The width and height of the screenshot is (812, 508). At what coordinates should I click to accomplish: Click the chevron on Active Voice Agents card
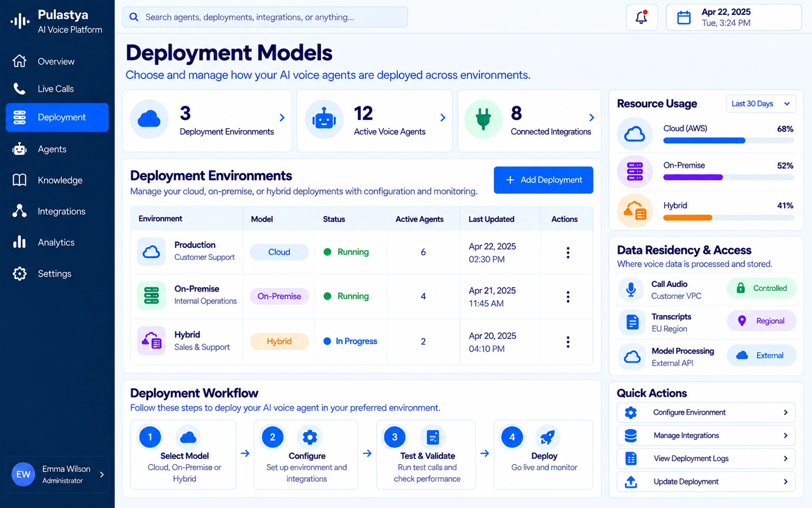click(x=443, y=118)
